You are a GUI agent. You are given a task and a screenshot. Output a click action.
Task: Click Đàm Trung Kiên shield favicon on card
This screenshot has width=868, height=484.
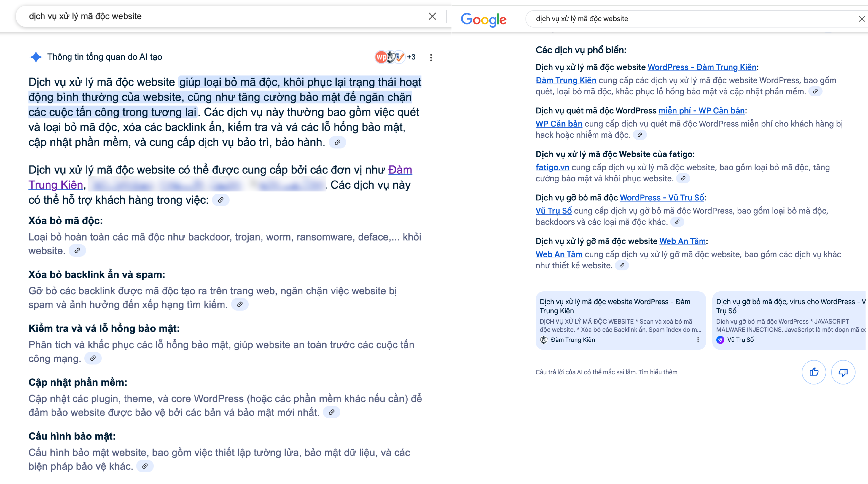click(x=544, y=340)
